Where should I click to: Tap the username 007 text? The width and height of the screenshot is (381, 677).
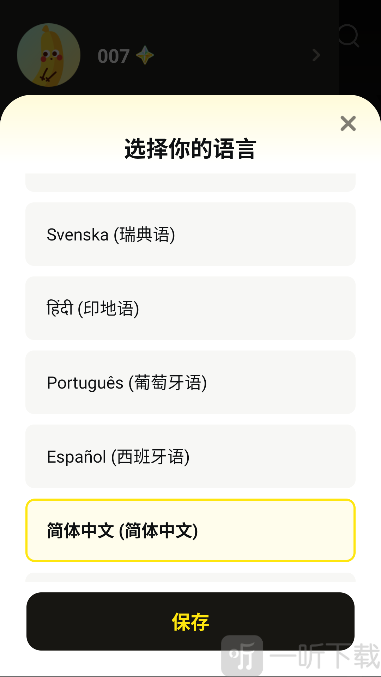pyautogui.click(x=113, y=56)
